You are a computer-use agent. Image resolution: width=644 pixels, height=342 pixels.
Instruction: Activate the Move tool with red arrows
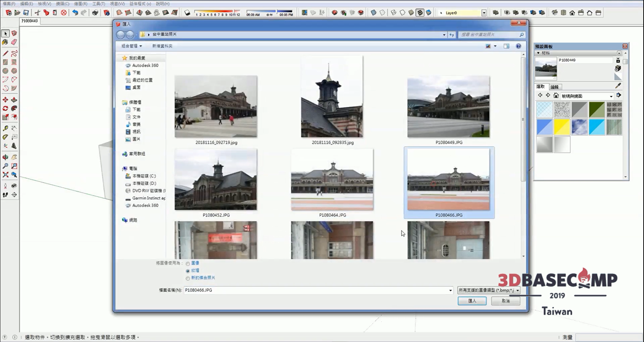click(x=5, y=100)
